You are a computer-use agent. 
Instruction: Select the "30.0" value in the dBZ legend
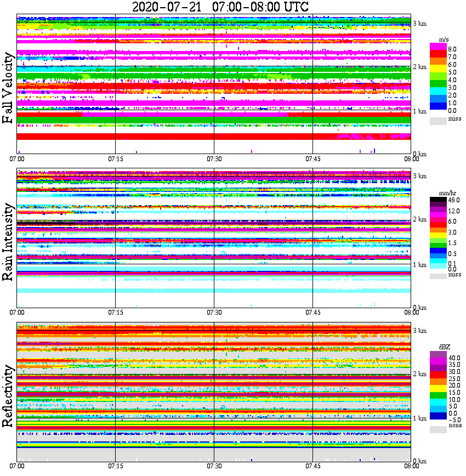point(454,372)
